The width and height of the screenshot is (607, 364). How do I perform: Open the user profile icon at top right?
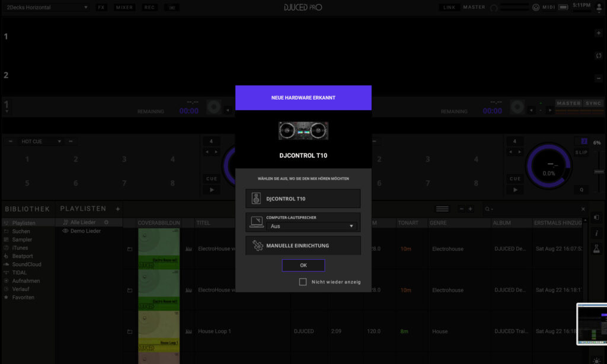(x=599, y=7)
